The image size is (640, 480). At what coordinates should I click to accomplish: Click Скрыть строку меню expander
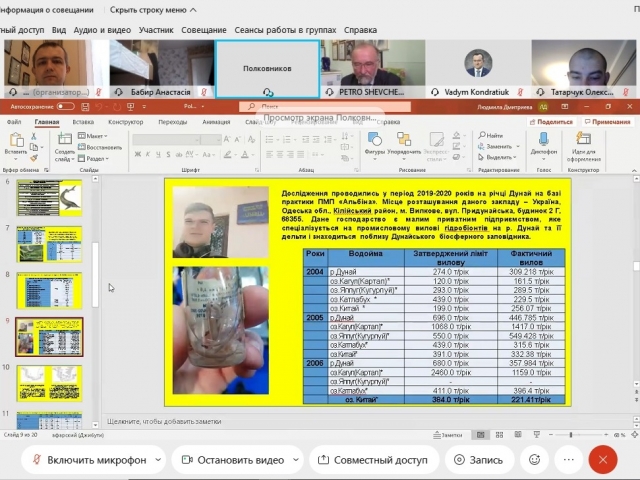click(153, 10)
